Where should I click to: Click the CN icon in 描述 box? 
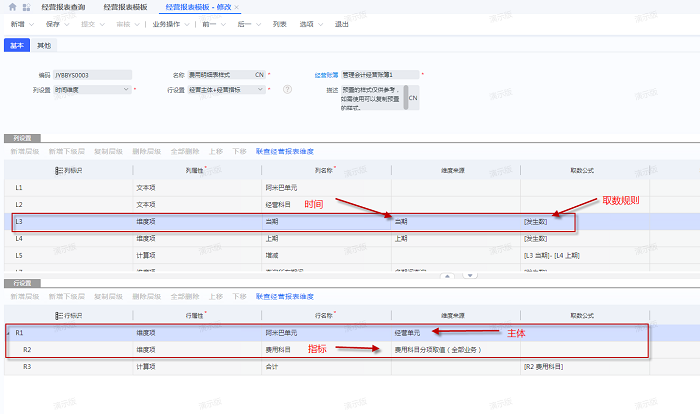pos(413,99)
